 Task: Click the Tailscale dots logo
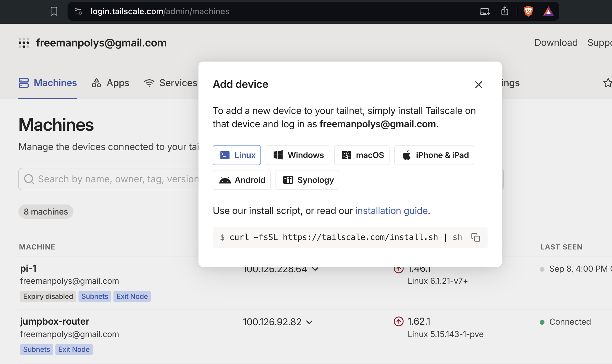(x=24, y=43)
